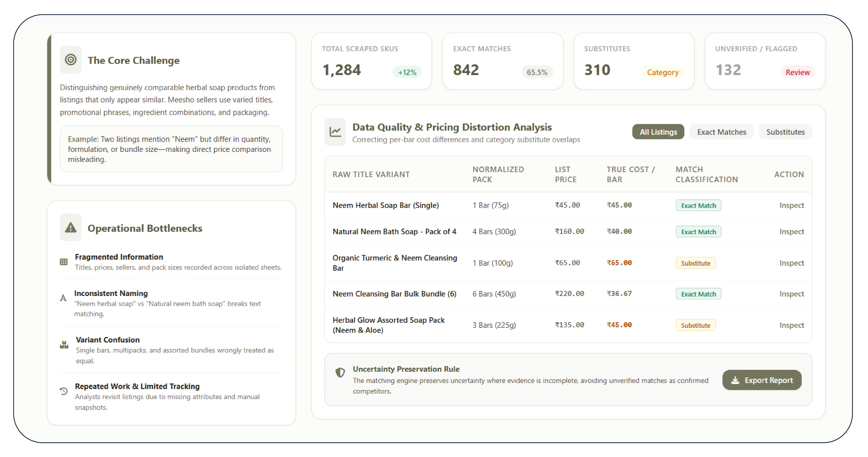The width and height of the screenshot is (868, 457).
Task: Click the Raw Title Variant column header
Action: click(371, 175)
